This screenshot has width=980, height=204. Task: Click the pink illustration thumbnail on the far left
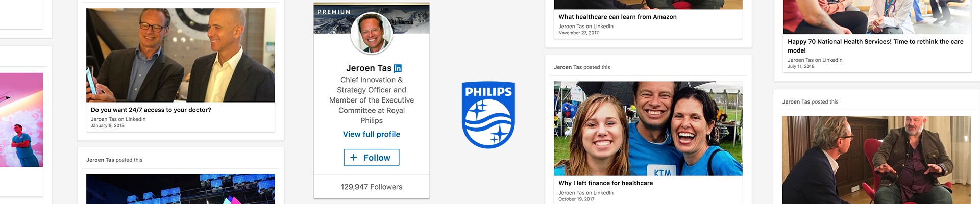(x=21, y=120)
